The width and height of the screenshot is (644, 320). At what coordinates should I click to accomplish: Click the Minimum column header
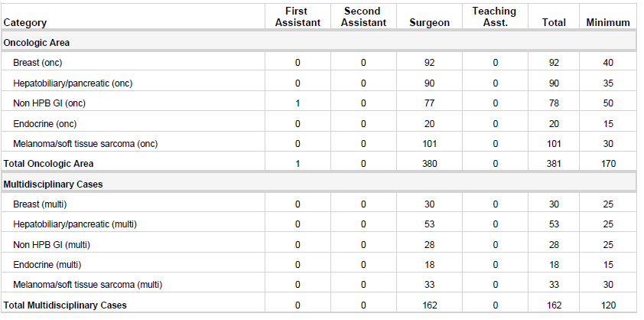pos(607,23)
